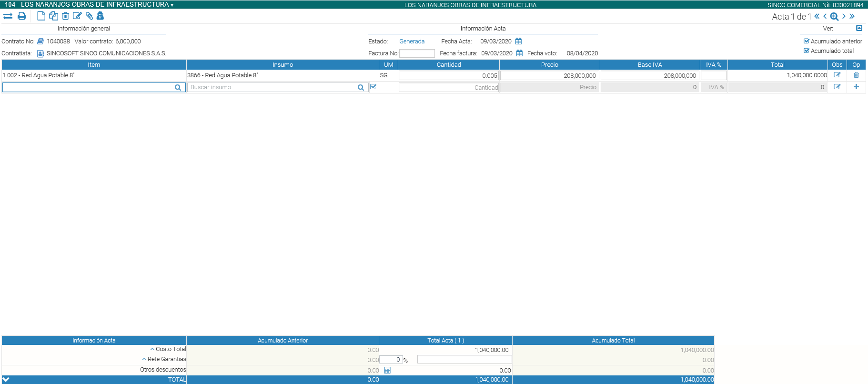This screenshot has width=868, height=384.
Task: Duplicate the acta using the copy icon
Action: (x=53, y=16)
